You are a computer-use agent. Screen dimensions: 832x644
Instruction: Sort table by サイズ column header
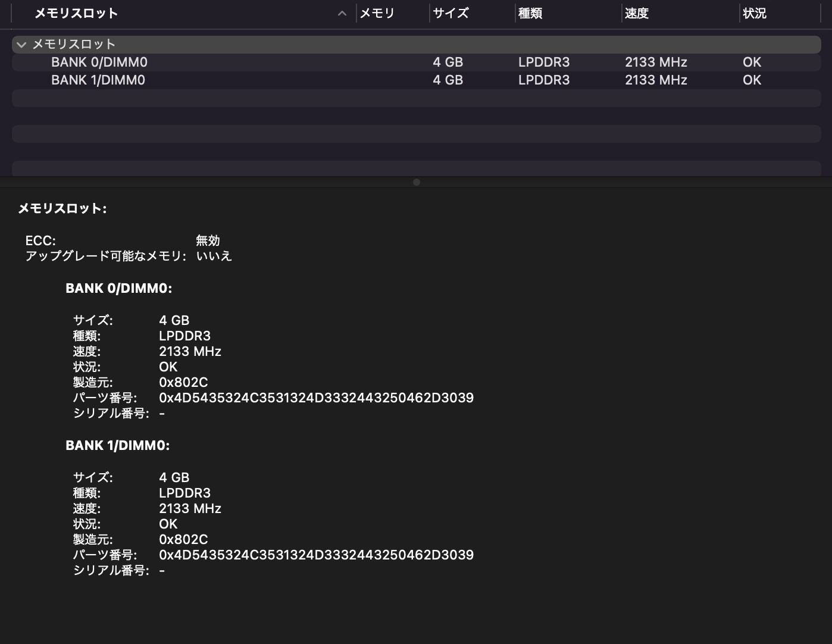451,13
